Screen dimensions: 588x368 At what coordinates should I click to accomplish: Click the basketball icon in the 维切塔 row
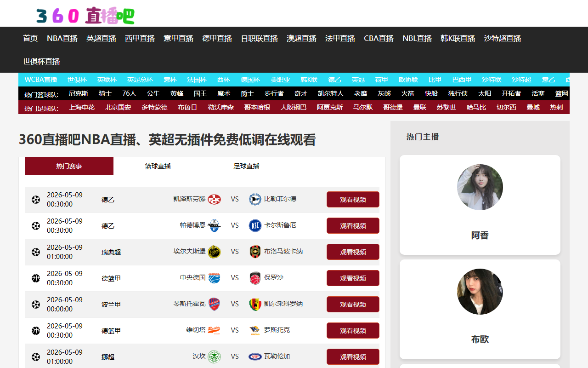[36, 331]
